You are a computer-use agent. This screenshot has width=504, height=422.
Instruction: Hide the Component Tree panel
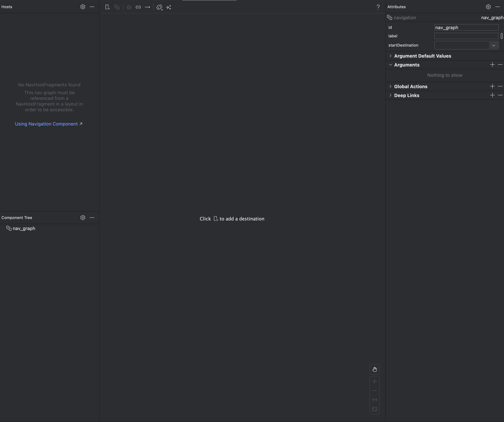pos(92,217)
